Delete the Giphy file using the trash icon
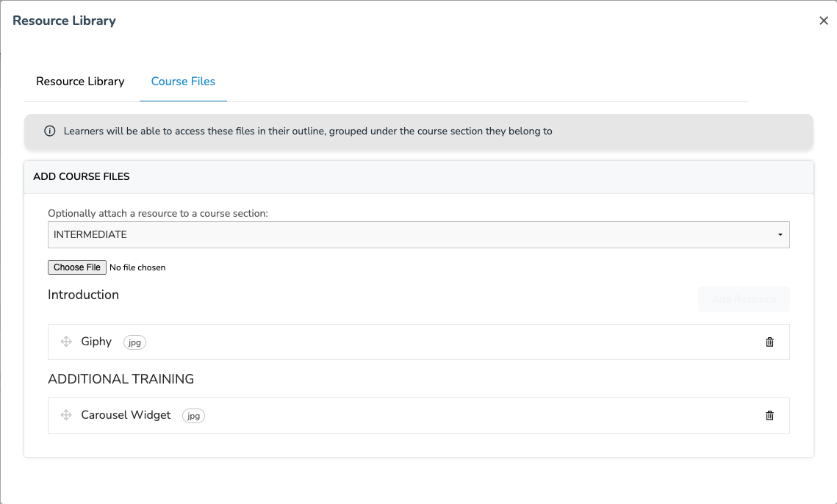Viewport: 837px width, 504px height. pyautogui.click(x=769, y=342)
